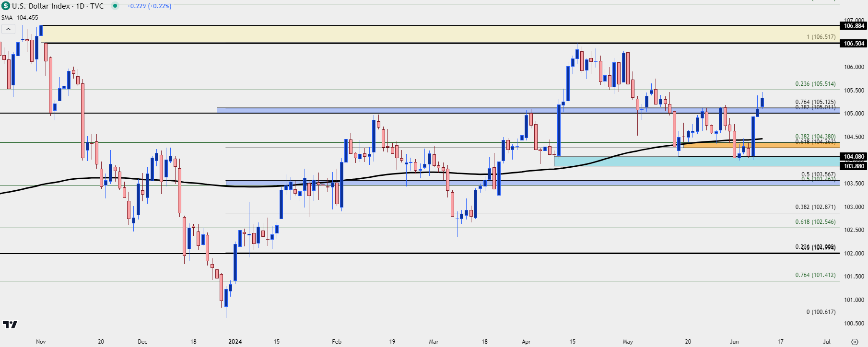
Task: Open chart settings gear icon at bottom-right
Action: pyautogui.click(x=855, y=342)
